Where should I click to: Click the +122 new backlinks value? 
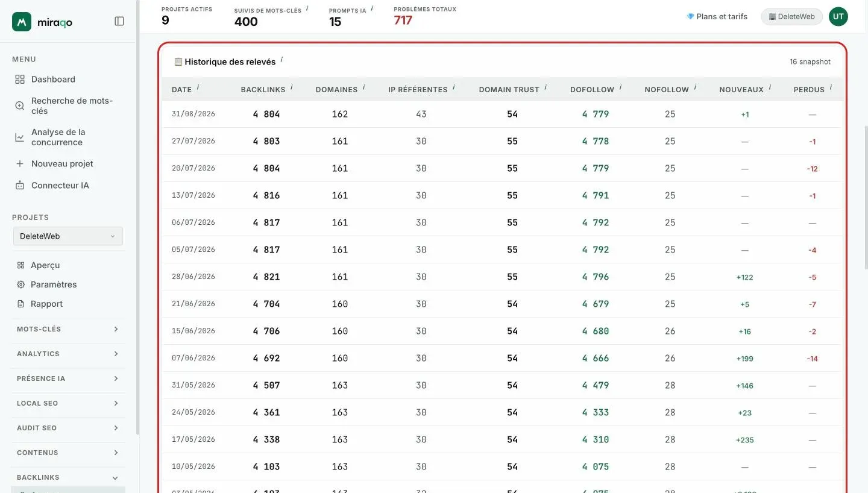tap(745, 277)
